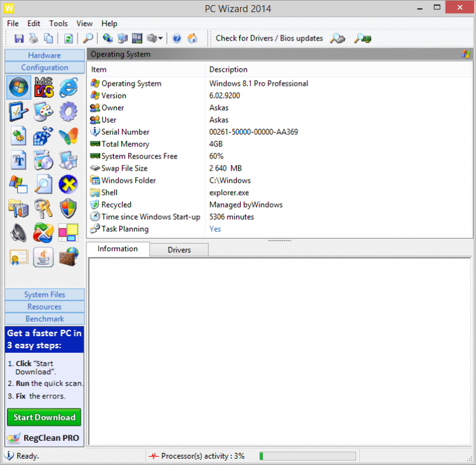
Task: Click the Item column header
Action: (146, 70)
